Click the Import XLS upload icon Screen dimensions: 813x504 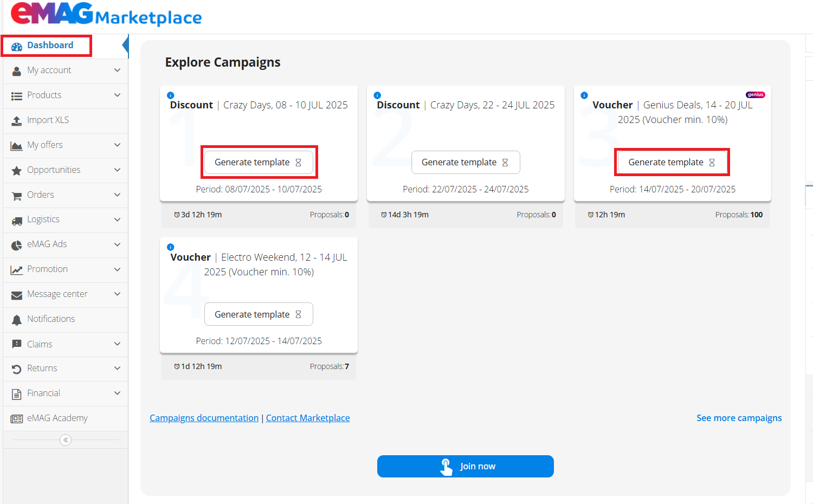(x=17, y=121)
